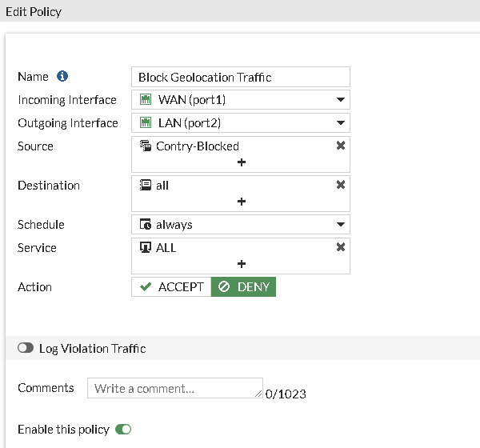
Task: Select the Contry-Blocked source entry
Action: (x=198, y=146)
